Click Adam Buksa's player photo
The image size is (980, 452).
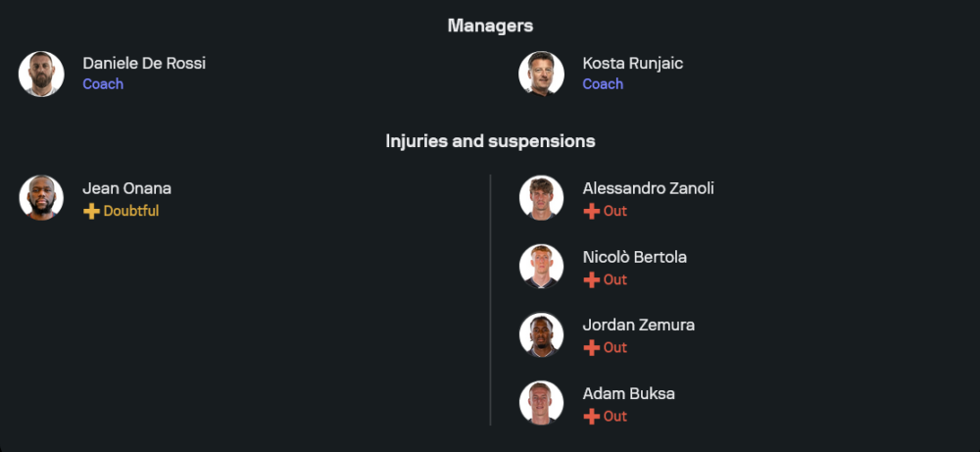point(541,403)
